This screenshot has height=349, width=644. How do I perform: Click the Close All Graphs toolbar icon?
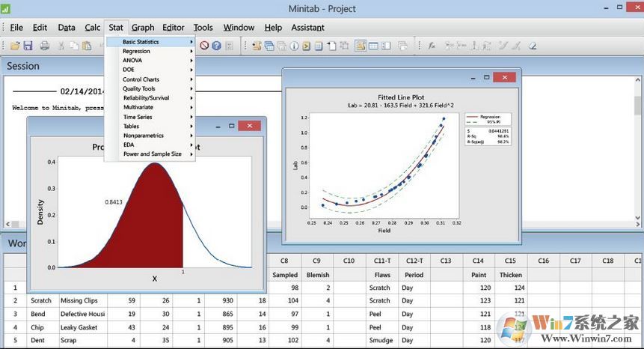tap(402, 46)
